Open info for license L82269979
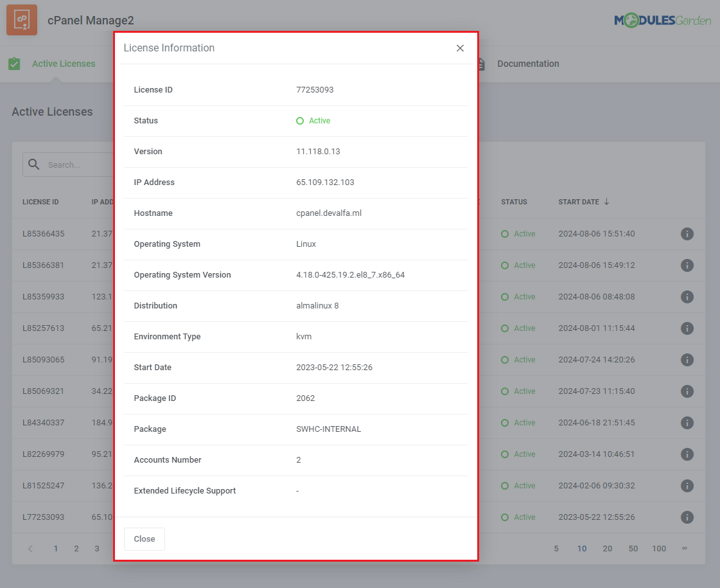 pos(687,454)
